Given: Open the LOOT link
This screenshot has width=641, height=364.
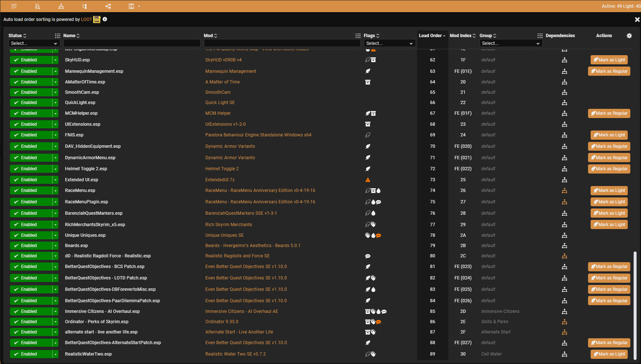Looking at the screenshot, I should pyautogui.click(x=87, y=20).
